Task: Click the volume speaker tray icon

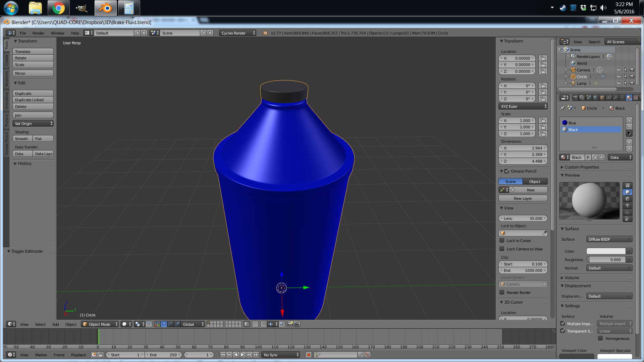Action: tap(603, 8)
